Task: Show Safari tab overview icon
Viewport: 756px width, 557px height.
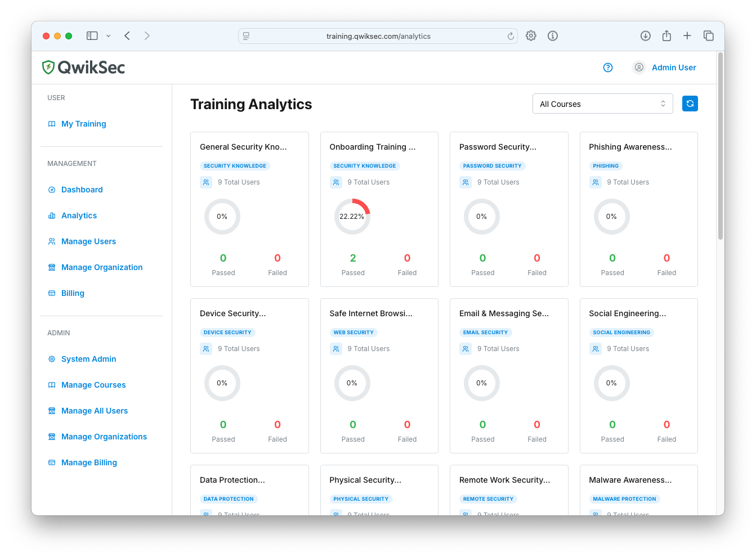Action: pyautogui.click(x=709, y=36)
